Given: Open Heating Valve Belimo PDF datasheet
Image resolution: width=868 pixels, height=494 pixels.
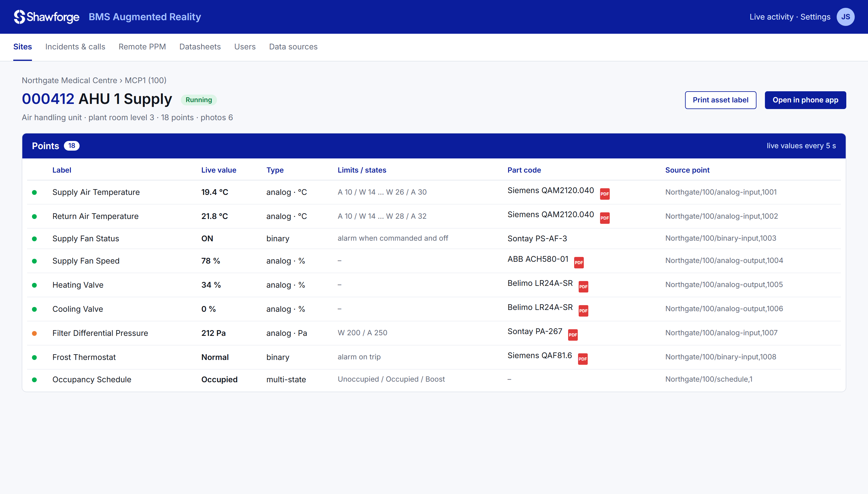Looking at the screenshot, I should [583, 286].
